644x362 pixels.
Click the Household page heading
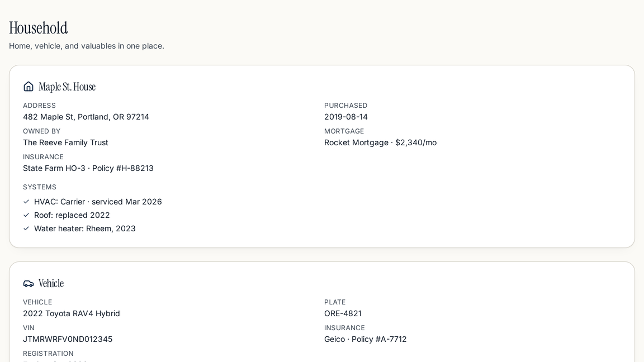click(38, 28)
